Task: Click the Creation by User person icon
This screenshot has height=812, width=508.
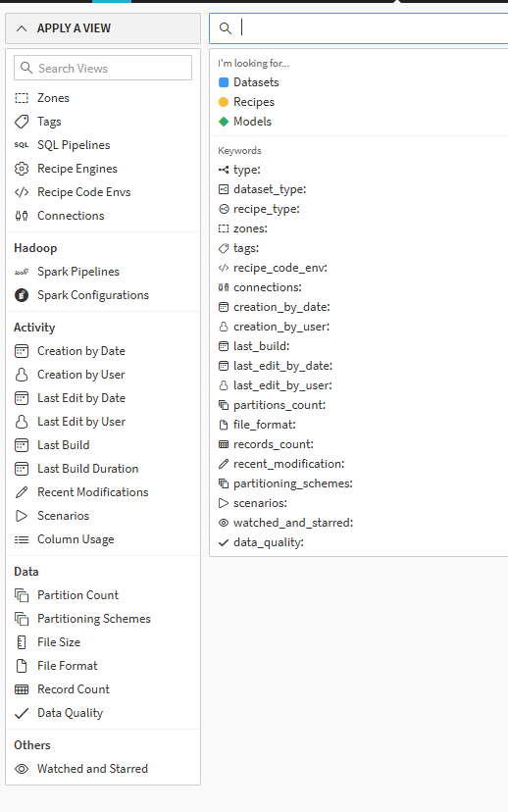Action: click(22, 375)
